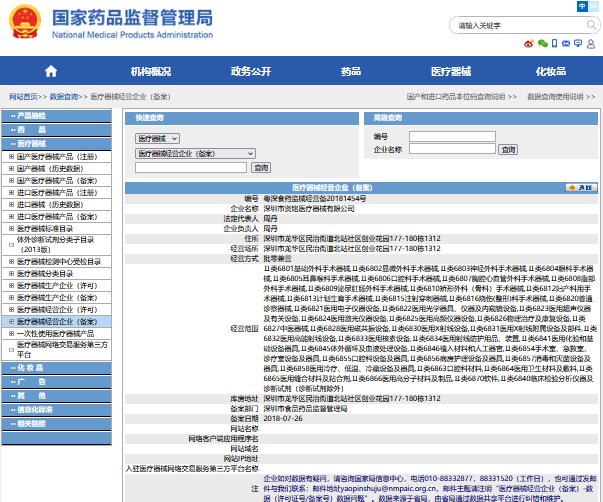The width and height of the screenshot is (603, 502).
Task: Follow the 网站首页 breadcrumb link
Action: 23,97
